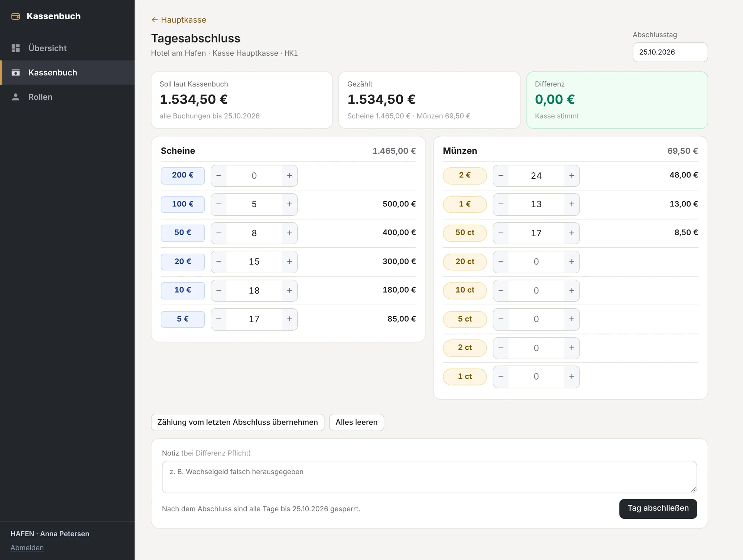Click the Münzen total 69,50 €
The image size is (743, 560).
[x=682, y=151]
